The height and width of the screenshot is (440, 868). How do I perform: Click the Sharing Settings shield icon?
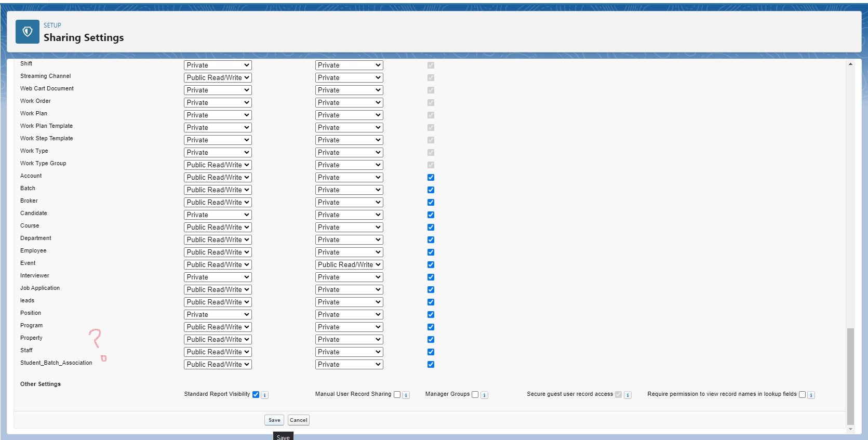(28, 32)
